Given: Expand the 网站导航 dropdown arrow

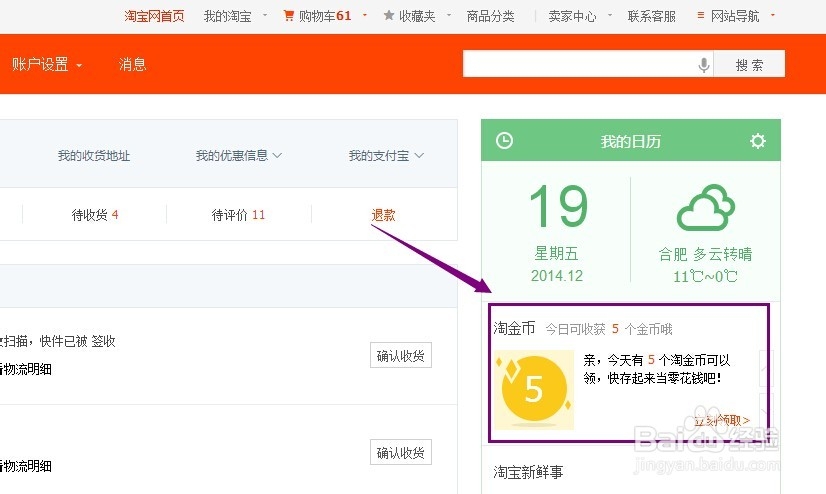Looking at the screenshot, I should (773, 15).
